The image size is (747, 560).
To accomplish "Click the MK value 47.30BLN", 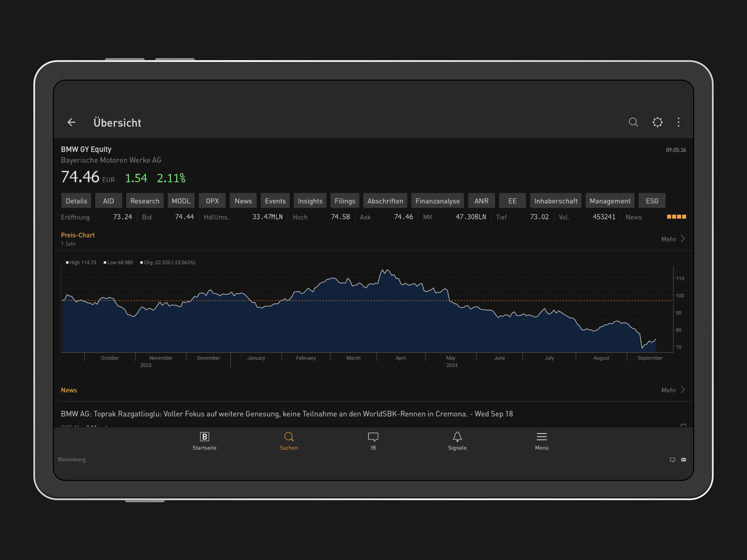I will coord(471,217).
